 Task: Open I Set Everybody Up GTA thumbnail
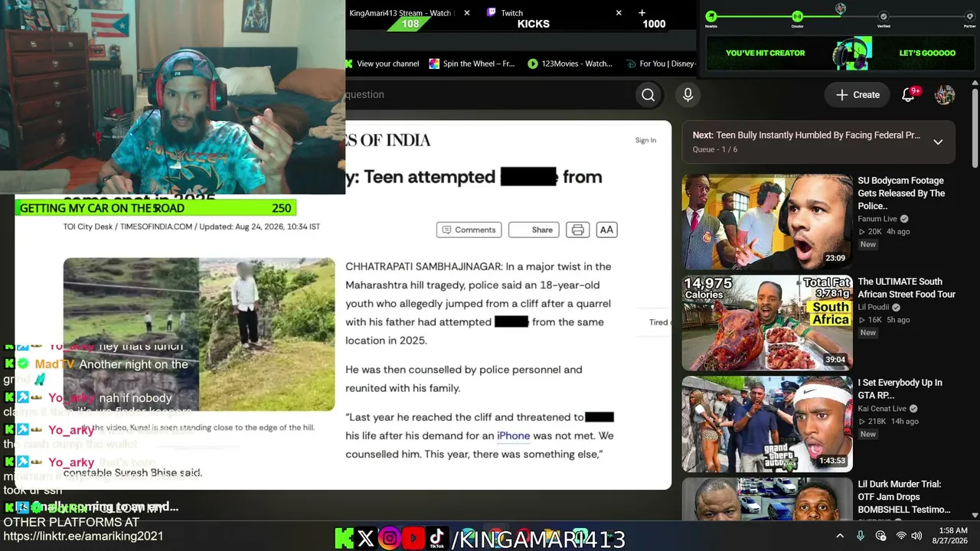coord(767,424)
